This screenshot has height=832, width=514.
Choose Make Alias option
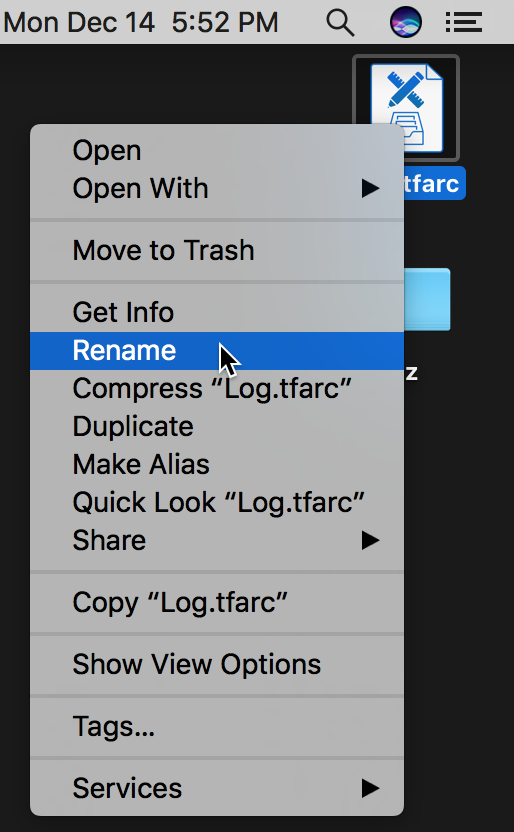click(217, 465)
